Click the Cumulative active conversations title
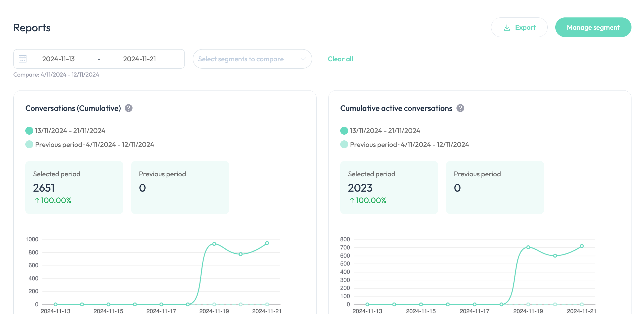 tap(396, 108)
